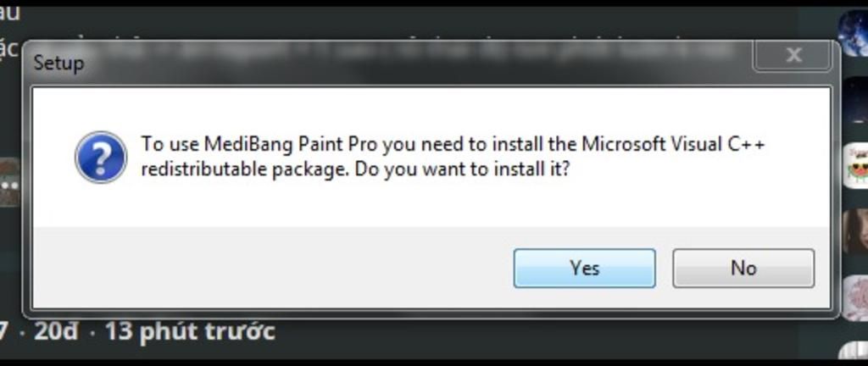This screenshot has height=366, width=868.
Task: Click the blurred title bar area of Setup dialog
Action: pos(415,53)
